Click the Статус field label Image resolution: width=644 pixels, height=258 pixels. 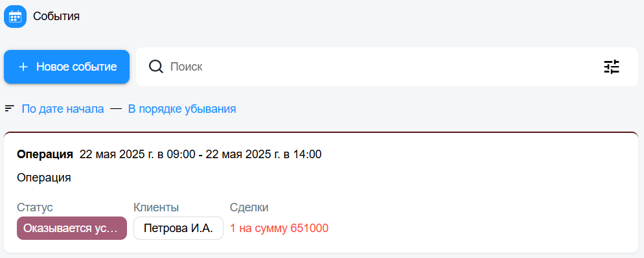pyautogui.click(x=35, y=207)
